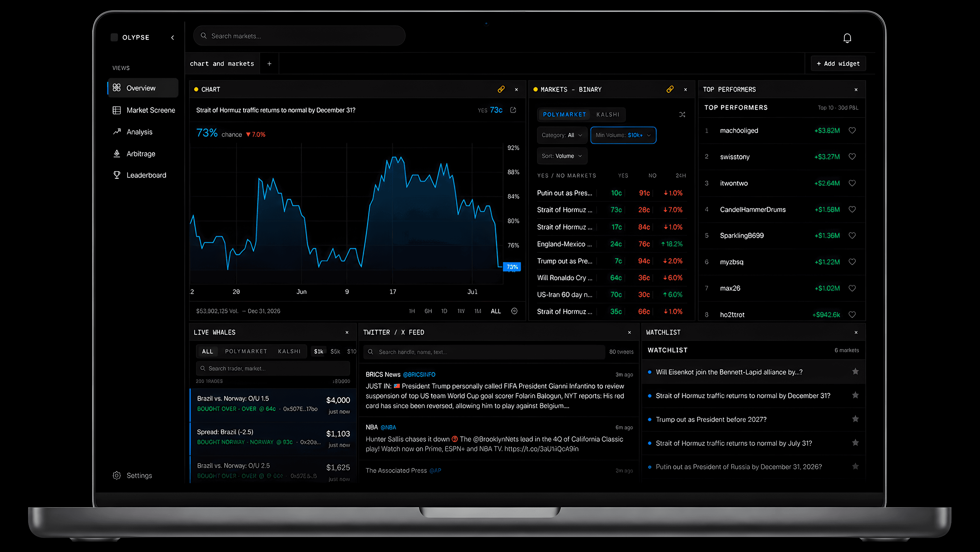Select the Will Ronaldo Cry market row

click(611, 278)
